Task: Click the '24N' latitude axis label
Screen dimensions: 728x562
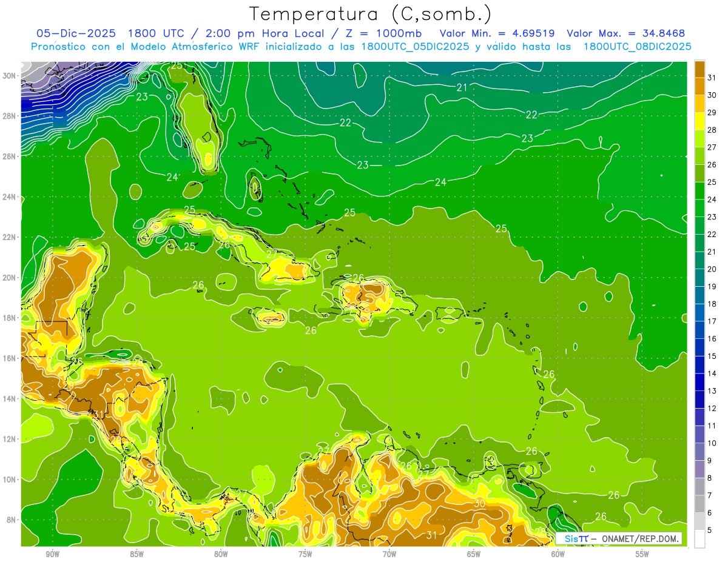Action: click(10, 196)
